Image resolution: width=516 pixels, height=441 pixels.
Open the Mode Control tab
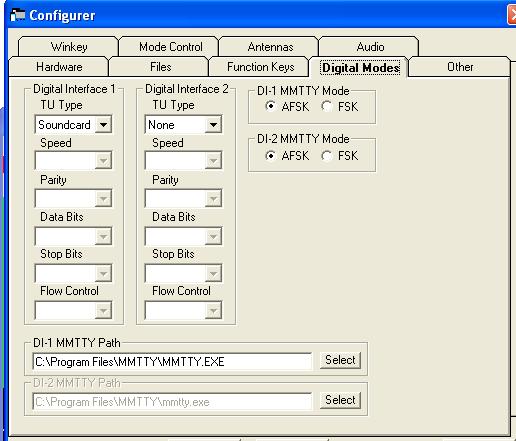[170, 47]
